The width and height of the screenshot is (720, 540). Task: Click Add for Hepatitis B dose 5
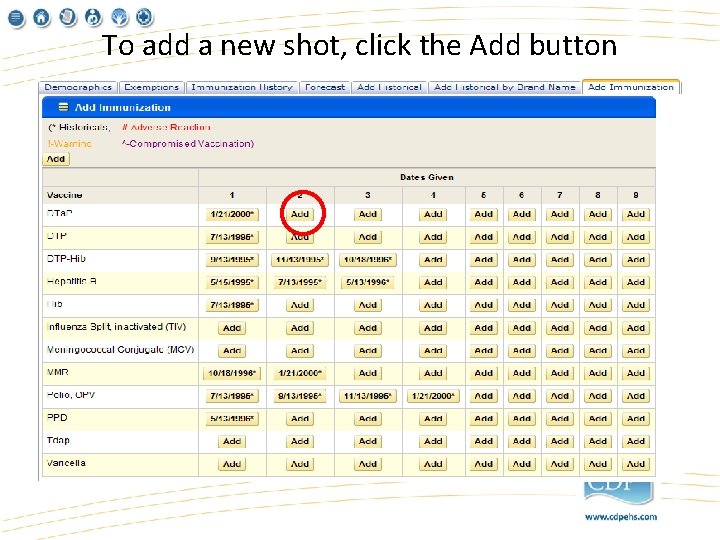tap(484, 282)
